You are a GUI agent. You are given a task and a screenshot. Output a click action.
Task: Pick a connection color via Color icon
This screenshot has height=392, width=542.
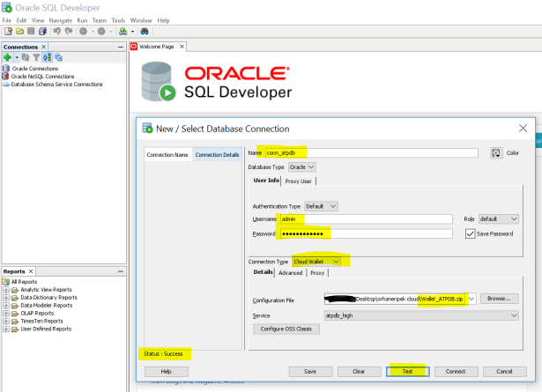(496, 152)
